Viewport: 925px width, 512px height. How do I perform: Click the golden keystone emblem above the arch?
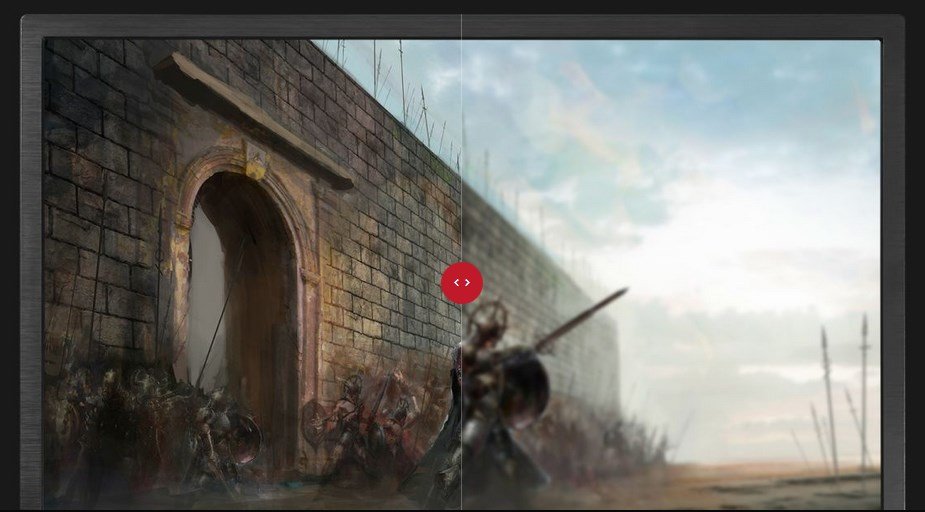[x=255, y=160]
